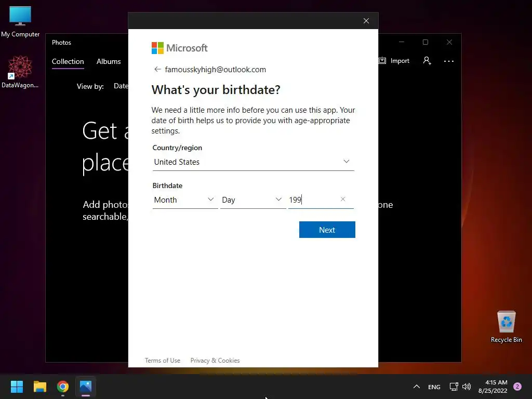The image size is (532, 399).
Task: Select the Recycle Bin desktop icon
Action: point(506,327)
